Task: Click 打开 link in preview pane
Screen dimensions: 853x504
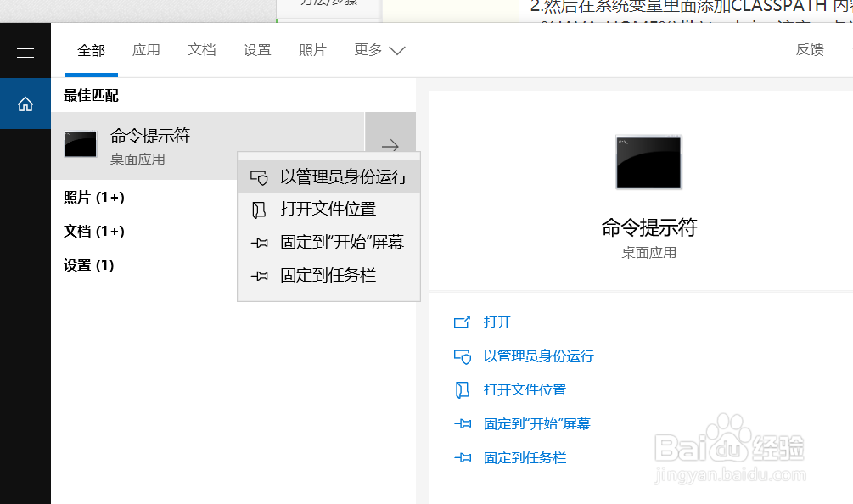Action: pos(497,322)
